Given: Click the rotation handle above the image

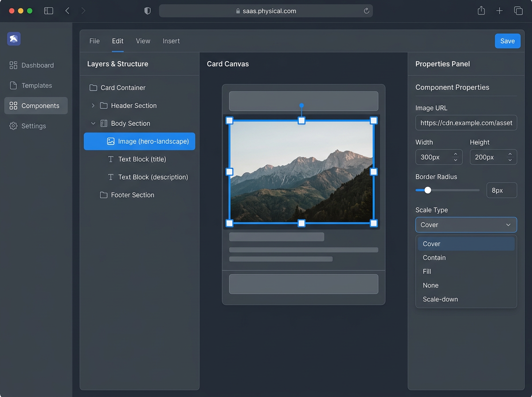Looking at the screenshot, I should click(x=301, y=105).
